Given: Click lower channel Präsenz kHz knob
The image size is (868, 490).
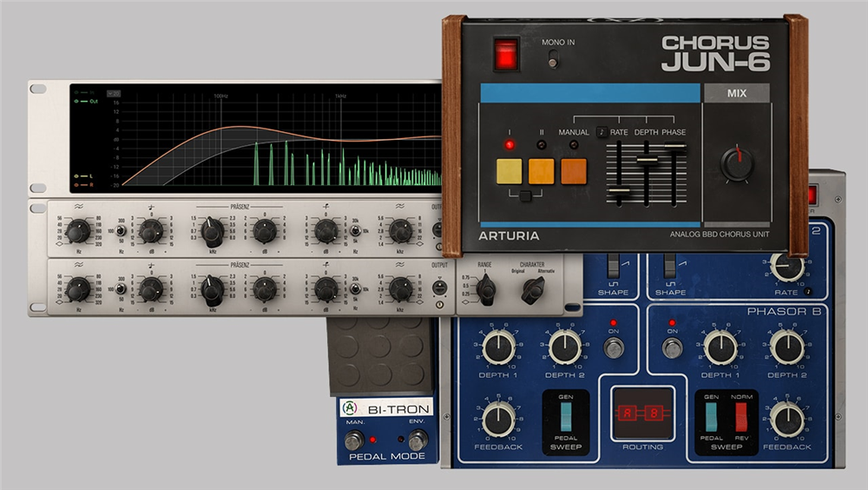Looking at the screenshot, I should [x=212, y=290].
